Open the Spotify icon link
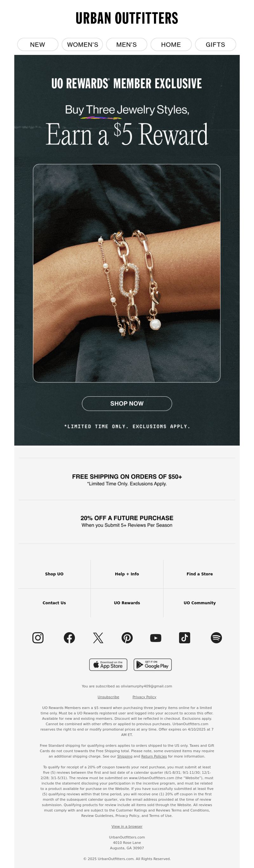The height and width of the screenshot is (868, 254). (x=216, y=638)
